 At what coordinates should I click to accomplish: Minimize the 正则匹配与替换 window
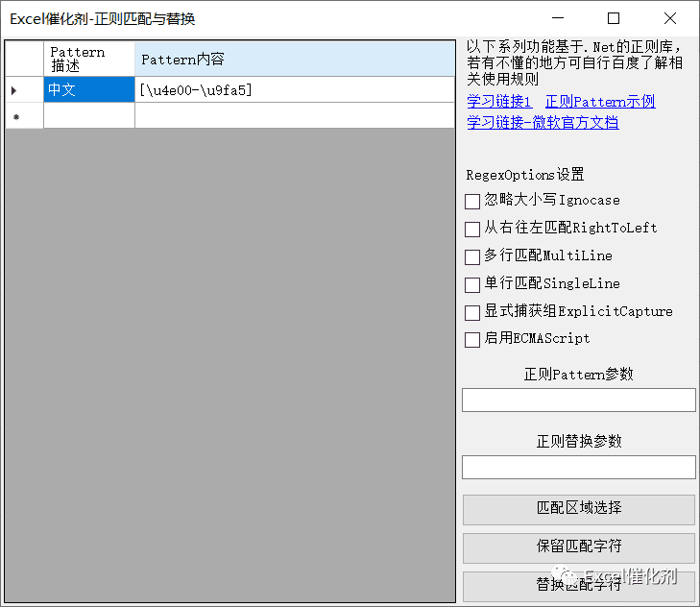coord(558,18)
